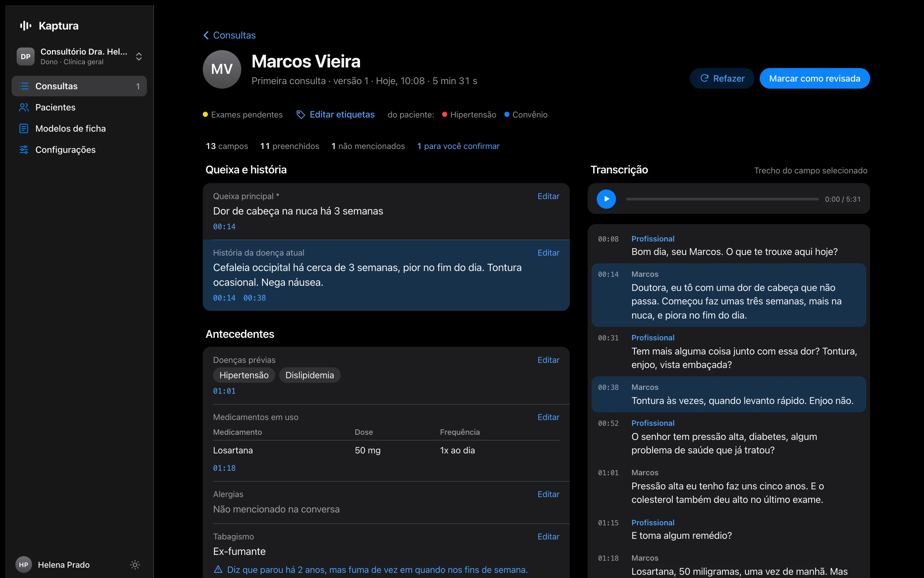Edit the Queixa principal field
Image resolution: width=924 pixels, height=578 pixels.
point(548,196)
